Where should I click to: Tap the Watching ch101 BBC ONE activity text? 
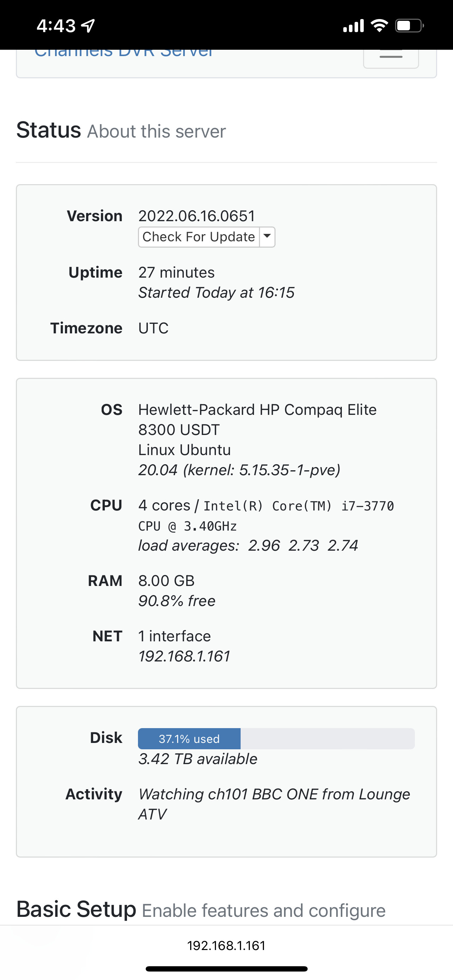(x=274, y=804)
